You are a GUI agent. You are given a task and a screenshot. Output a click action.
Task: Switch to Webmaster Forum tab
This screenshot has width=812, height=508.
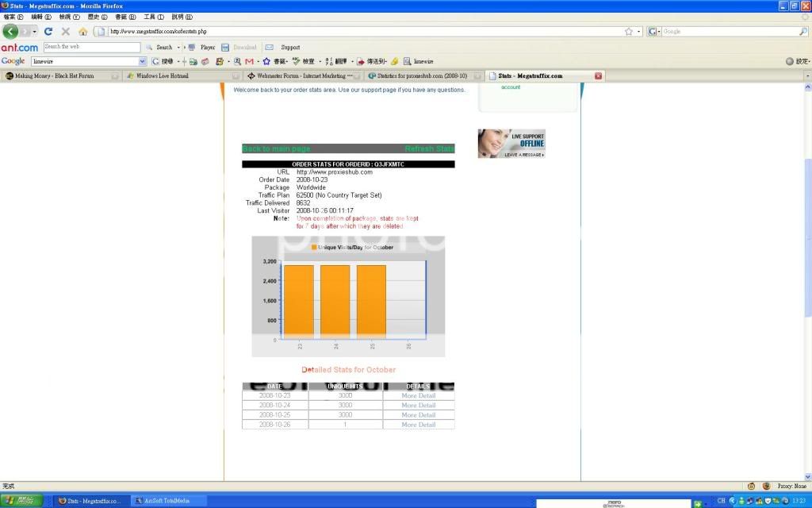[304, 75]
